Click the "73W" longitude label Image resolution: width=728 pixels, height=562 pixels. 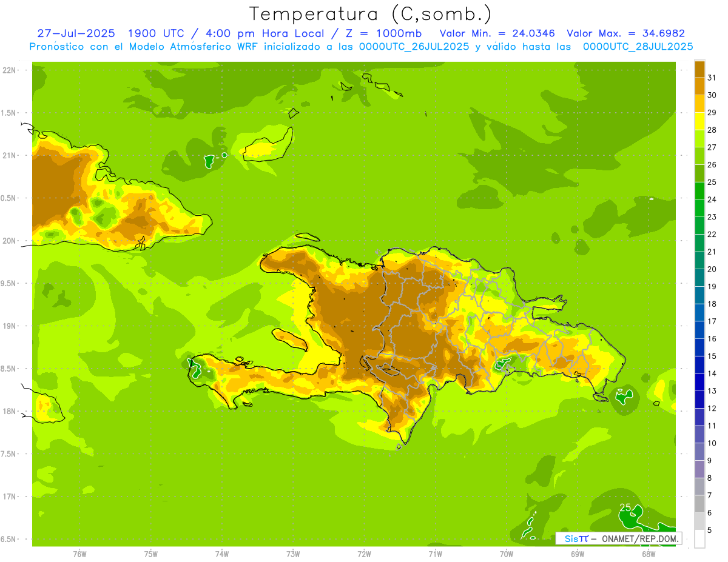[x=293, y=554]
